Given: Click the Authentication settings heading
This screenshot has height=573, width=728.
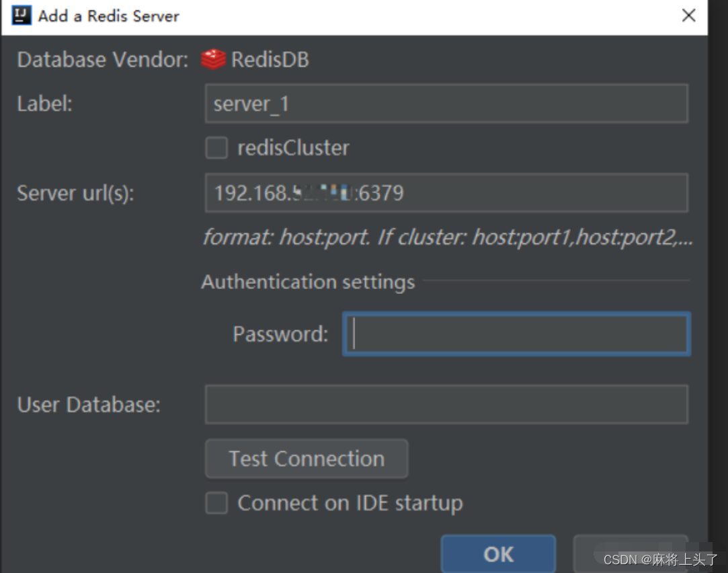Looking at the screenshot, I should coord(308,282).
